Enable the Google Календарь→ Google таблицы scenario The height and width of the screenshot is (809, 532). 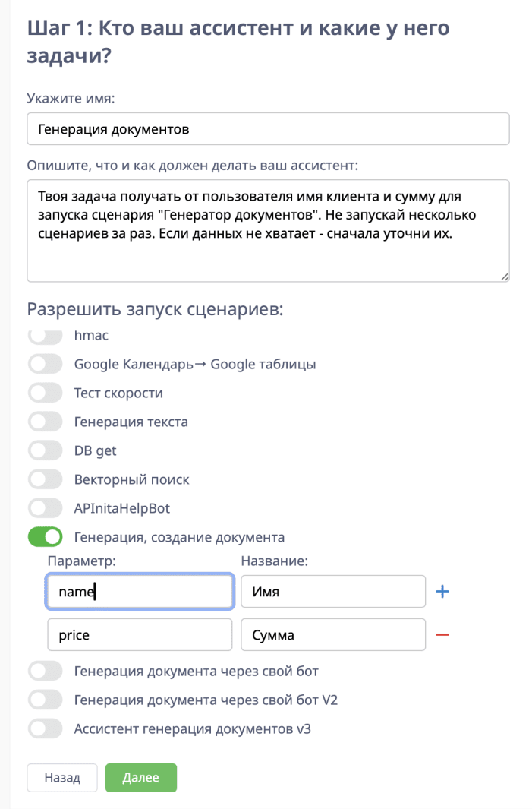[45, 364]
